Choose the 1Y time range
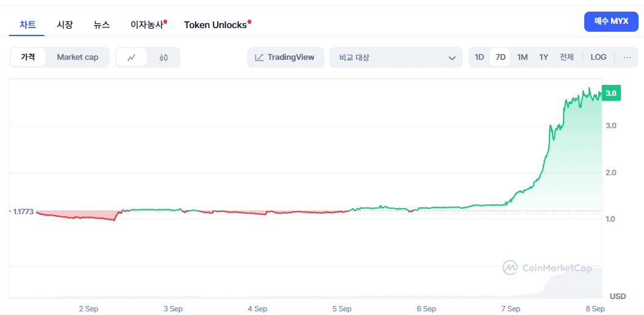The image size is (644, 315). point(544,57)
